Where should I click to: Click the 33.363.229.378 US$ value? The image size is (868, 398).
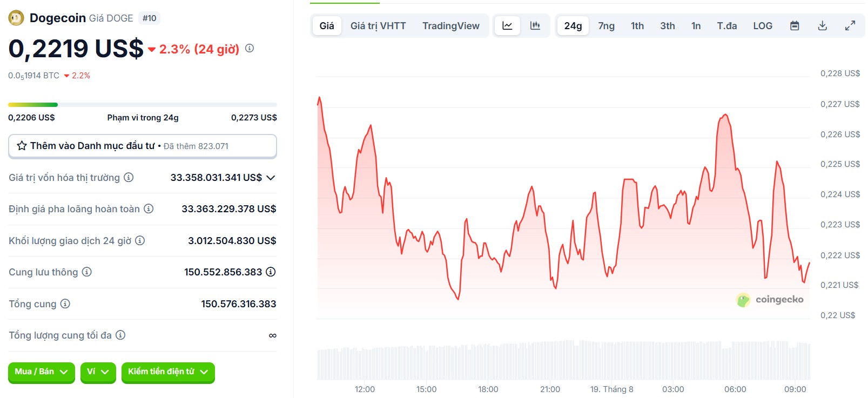229,209
